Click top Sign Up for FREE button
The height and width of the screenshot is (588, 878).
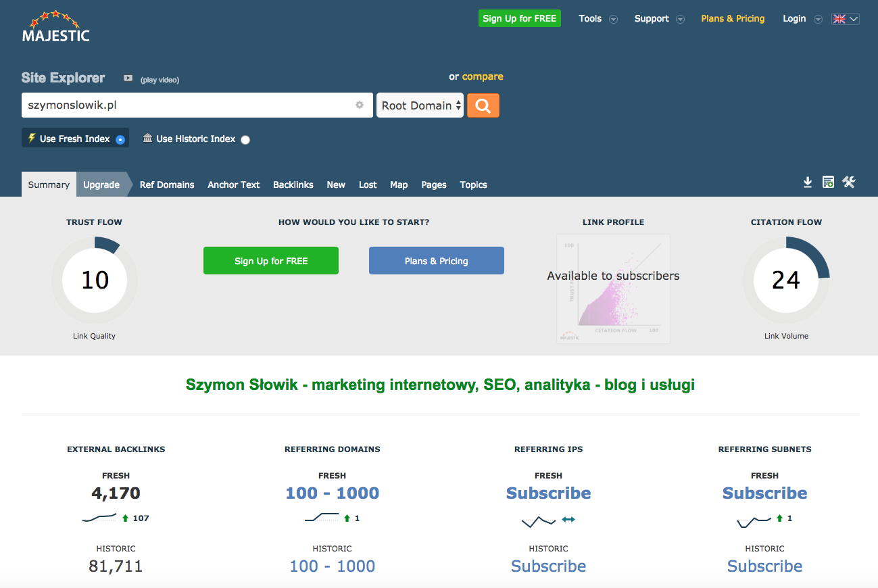520,18
